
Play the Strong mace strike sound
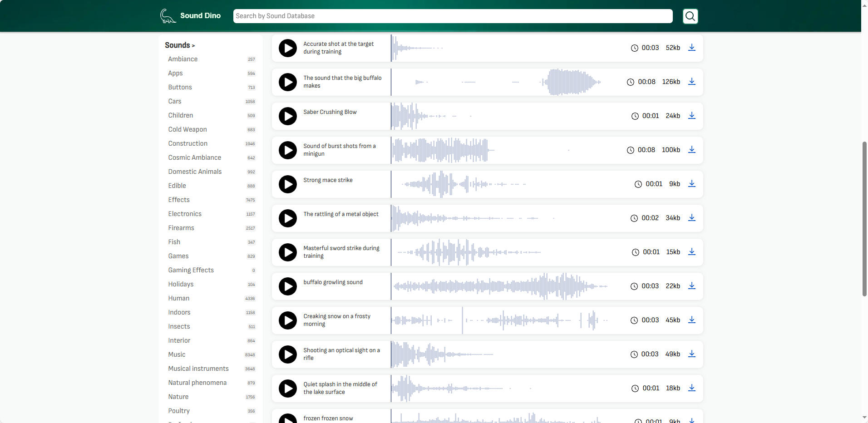(x=287, y=184)
